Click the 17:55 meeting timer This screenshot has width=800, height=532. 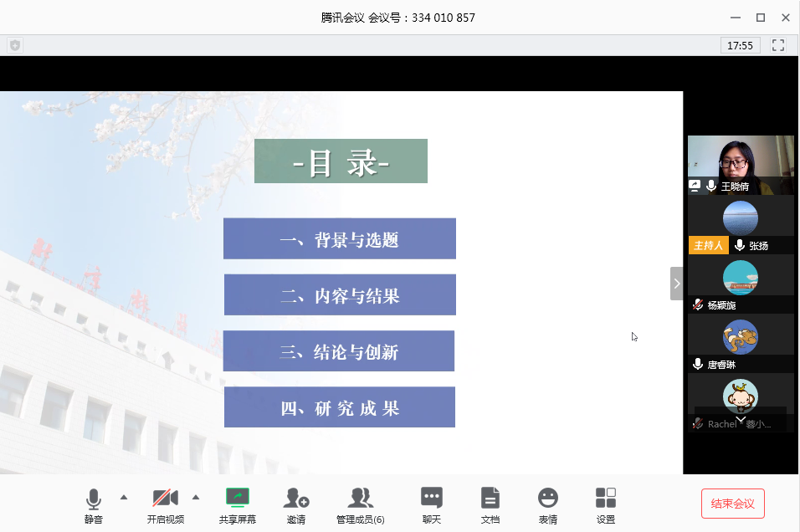pos(740,45)
